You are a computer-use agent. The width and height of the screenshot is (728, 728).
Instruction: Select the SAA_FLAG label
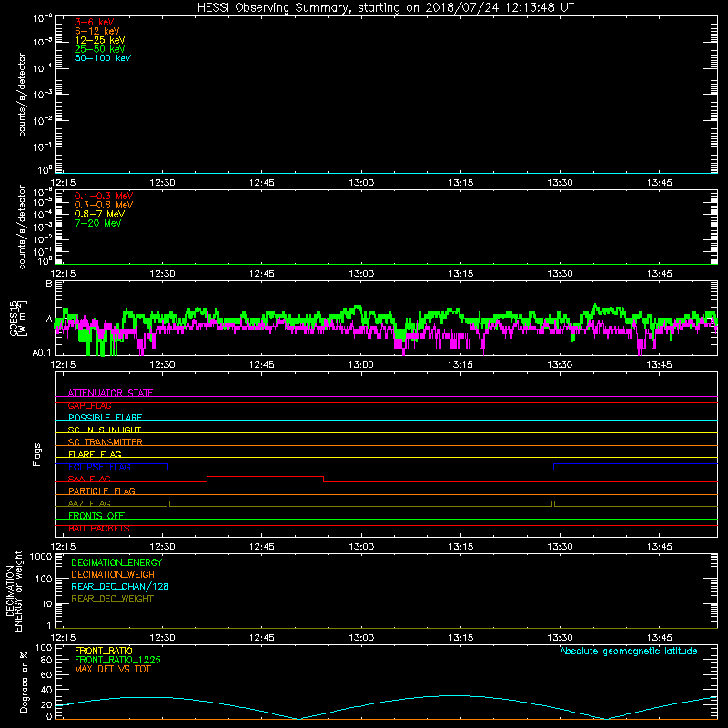click(89, 479)
